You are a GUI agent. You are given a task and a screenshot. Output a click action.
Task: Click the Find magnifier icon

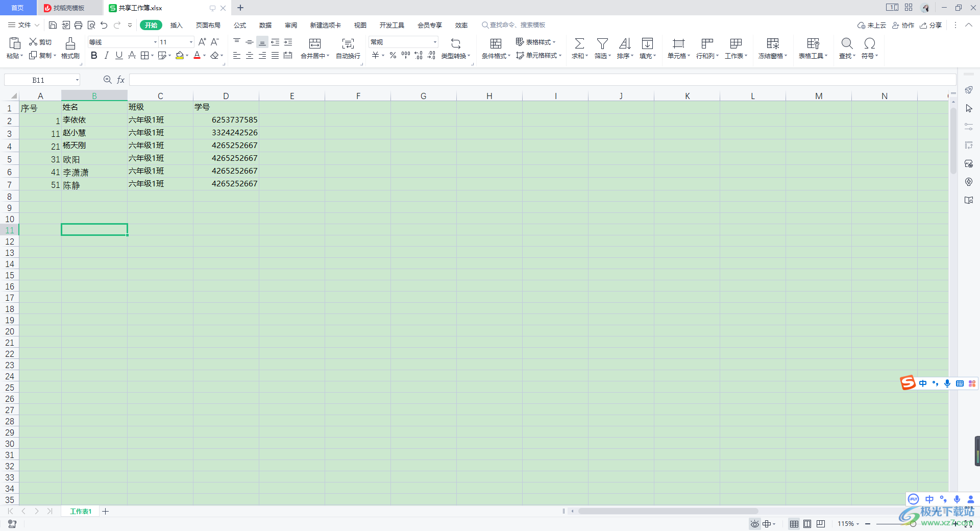click(847, 43)
